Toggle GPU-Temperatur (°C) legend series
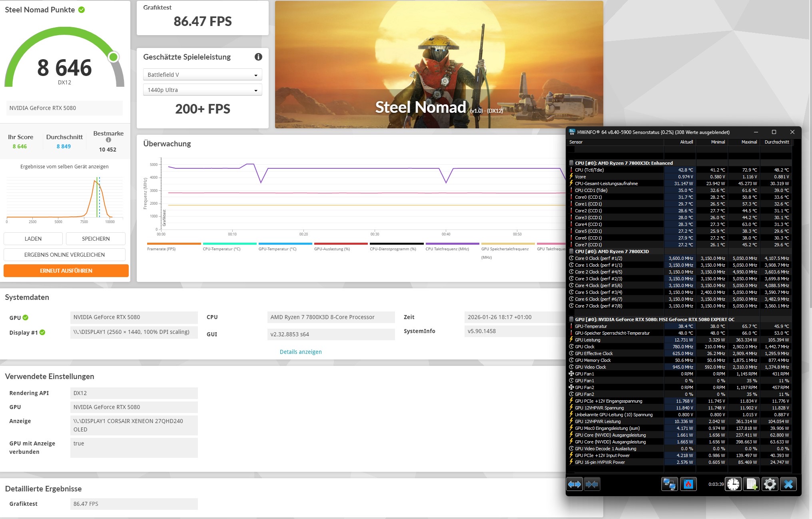Screen dimensions: 812x519 pos(277,249)
